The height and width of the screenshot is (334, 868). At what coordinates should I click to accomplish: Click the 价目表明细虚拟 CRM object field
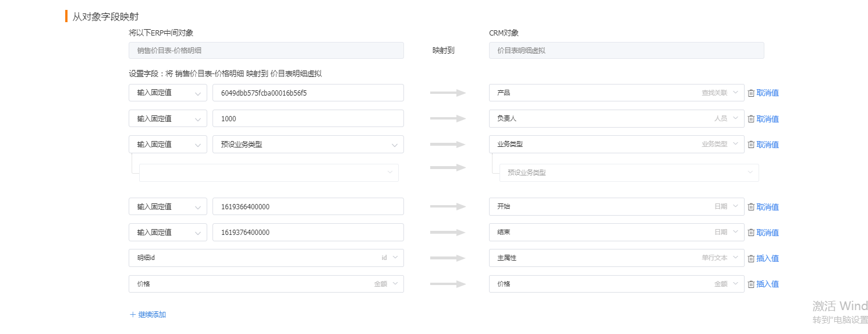click(626, 51)
